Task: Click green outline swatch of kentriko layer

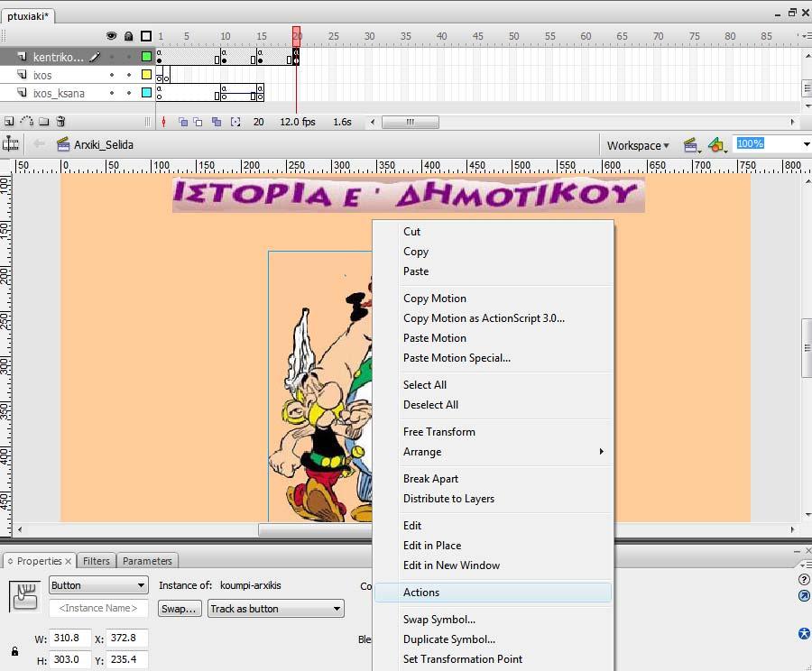Action: (146, 57)
